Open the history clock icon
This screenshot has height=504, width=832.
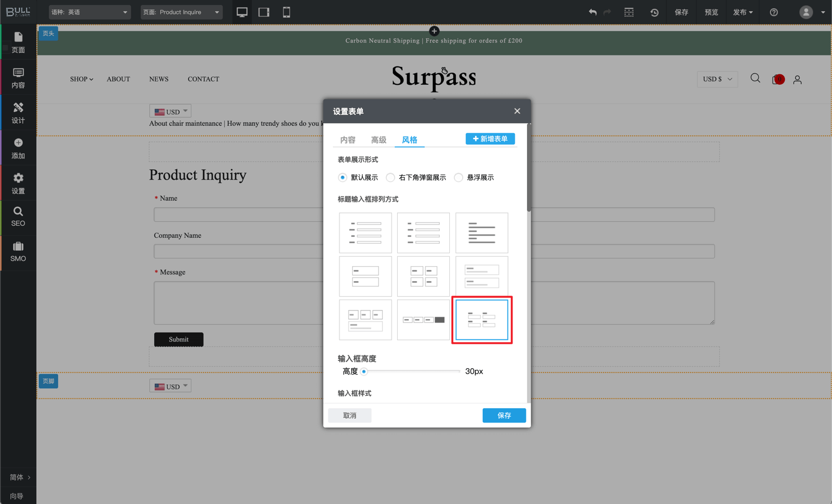655,12
